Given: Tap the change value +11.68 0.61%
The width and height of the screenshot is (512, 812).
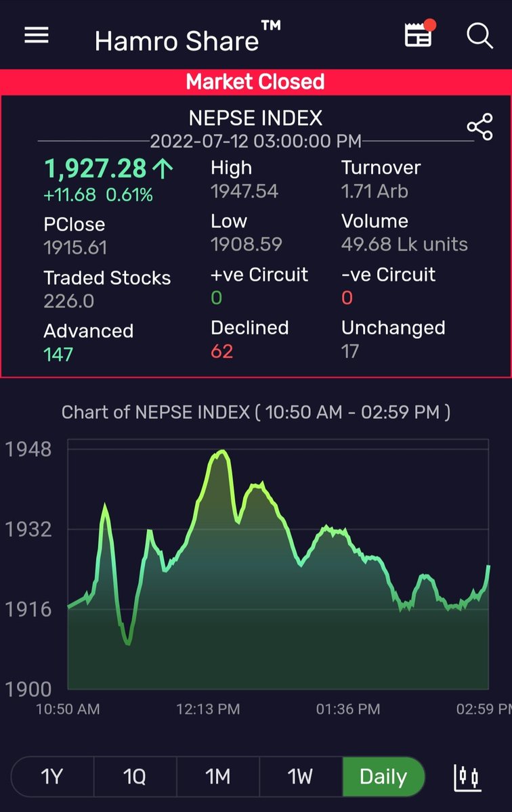Looking at the screenshot, I should tap(98, 196).
